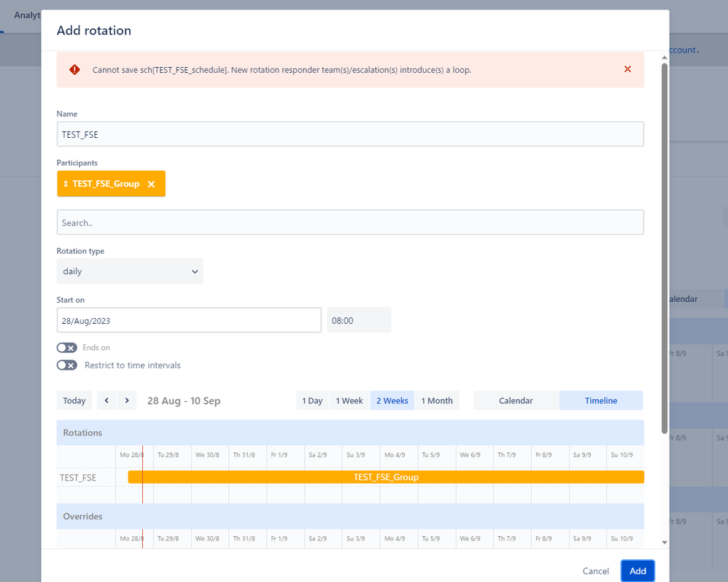Go to next period with right chevron
Screen dimensions: 728x582
[127, 400]
